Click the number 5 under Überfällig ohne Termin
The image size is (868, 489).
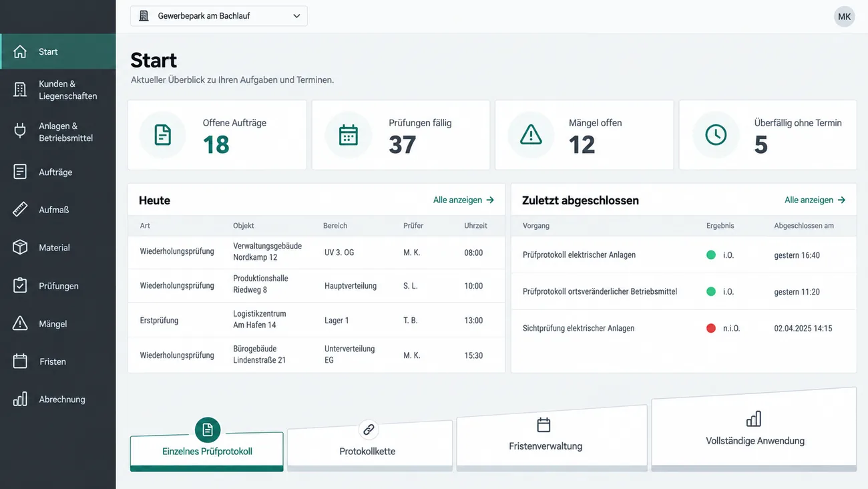click(761, 144)
